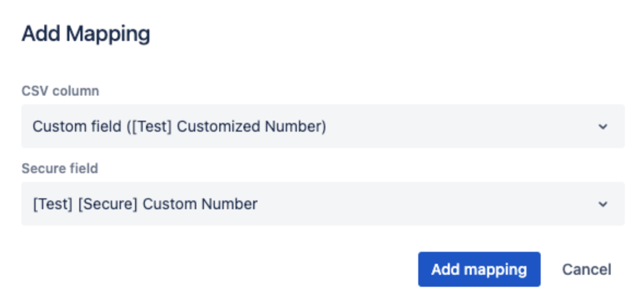The width and height of the screenshot is (644, 307).
Task: Open the CSV column dropdown
Action: pyautogui.click(x=323, y=127)
